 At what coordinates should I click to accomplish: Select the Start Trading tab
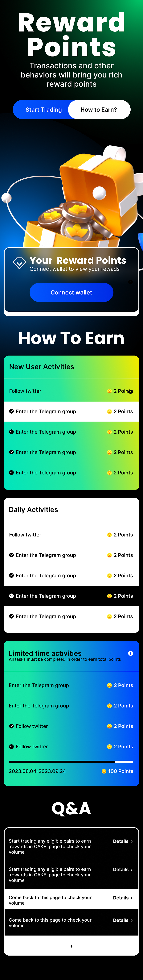(x=43, y=110)
